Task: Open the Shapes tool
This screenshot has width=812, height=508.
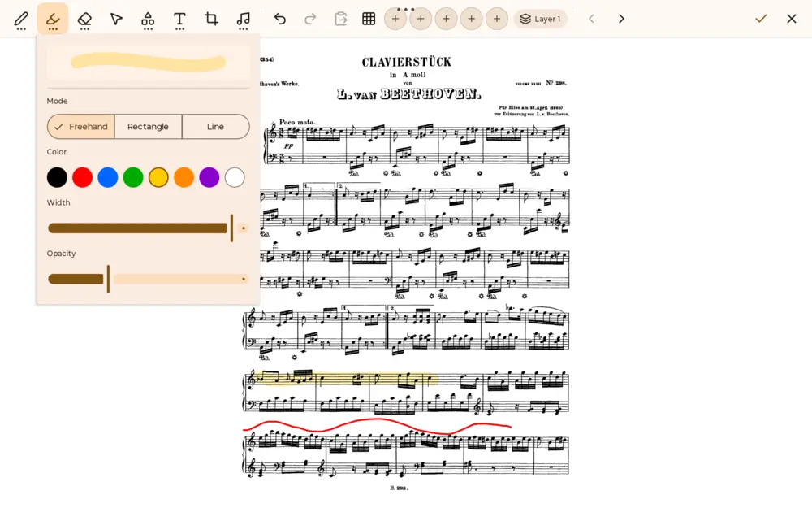Action: [x=148, y=20]
